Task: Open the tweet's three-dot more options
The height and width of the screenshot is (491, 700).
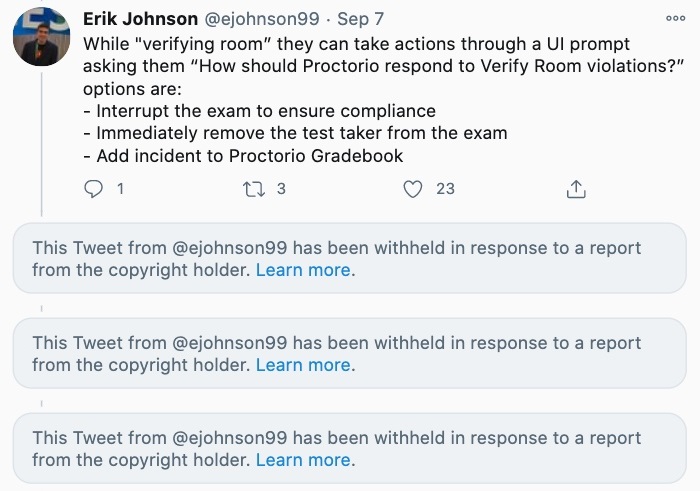Action: 675,19
